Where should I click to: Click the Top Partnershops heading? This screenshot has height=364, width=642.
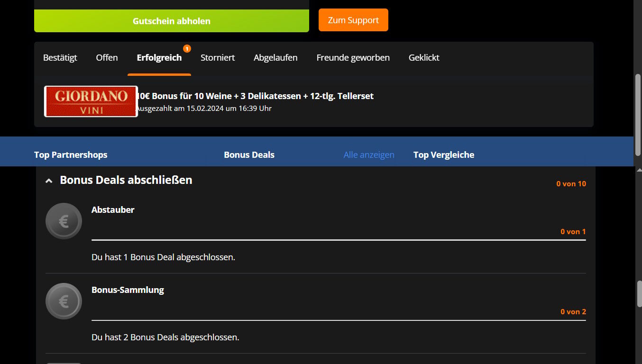pos(71,155)
